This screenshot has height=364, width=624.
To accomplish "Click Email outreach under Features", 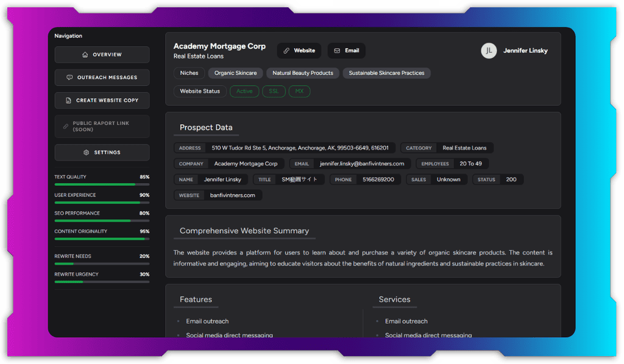I will pyautogui.click(x=207, y=321).
